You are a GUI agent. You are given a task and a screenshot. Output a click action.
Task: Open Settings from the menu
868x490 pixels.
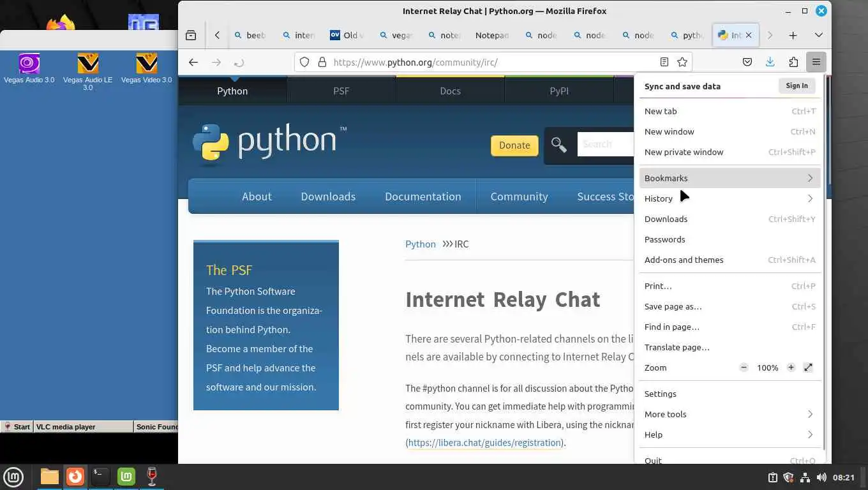pos(730,394)
